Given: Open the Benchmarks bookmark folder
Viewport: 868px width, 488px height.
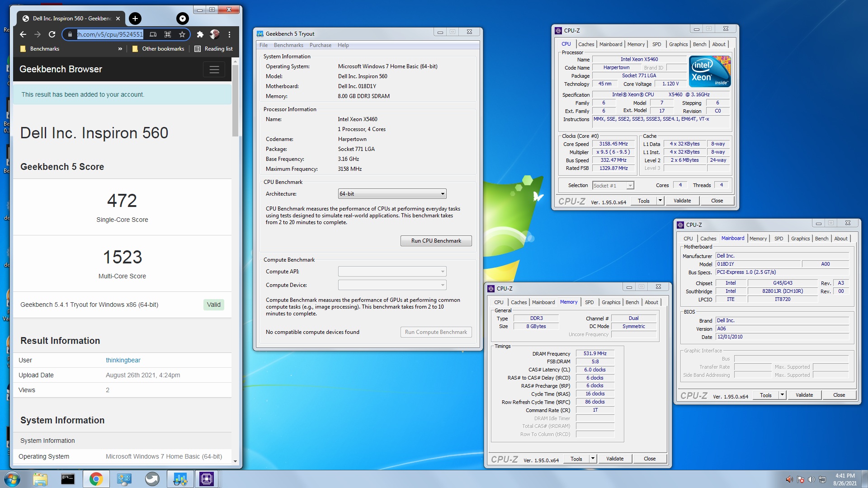Looking at the screenshot, I should tap(40, 49).
